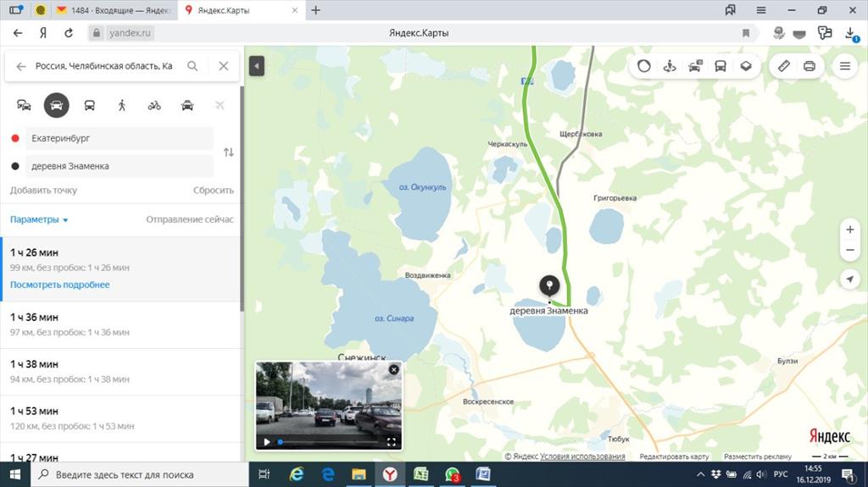Close the Яндекс.Карты tab
Image resolution: width=868 pixels, height=487 pixels.
(x=294, y=10)
